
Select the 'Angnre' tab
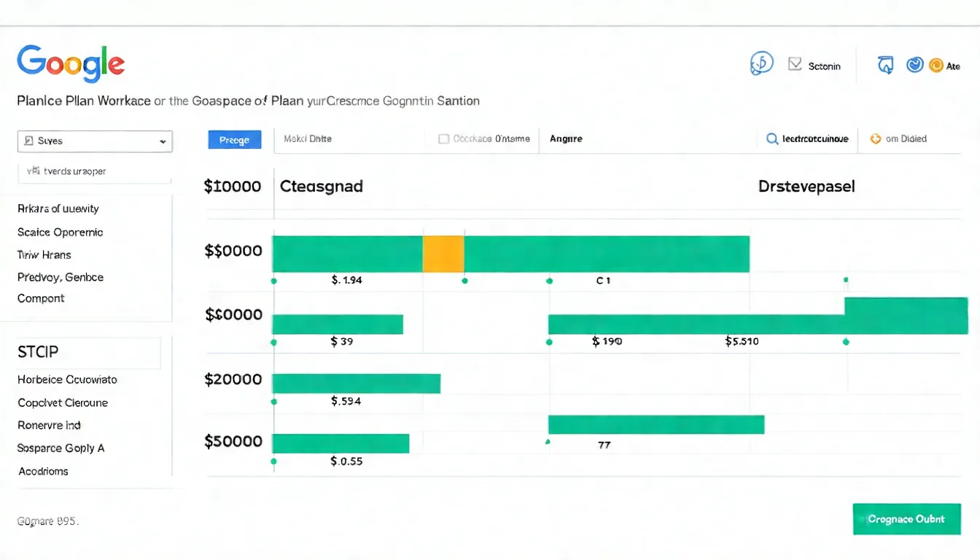566,139
